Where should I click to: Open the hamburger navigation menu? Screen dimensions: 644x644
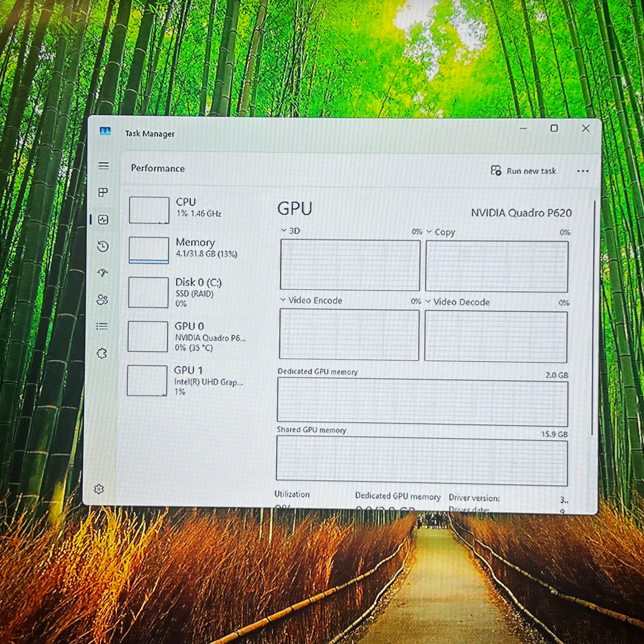pyautogui.click(x=104, y=166)
